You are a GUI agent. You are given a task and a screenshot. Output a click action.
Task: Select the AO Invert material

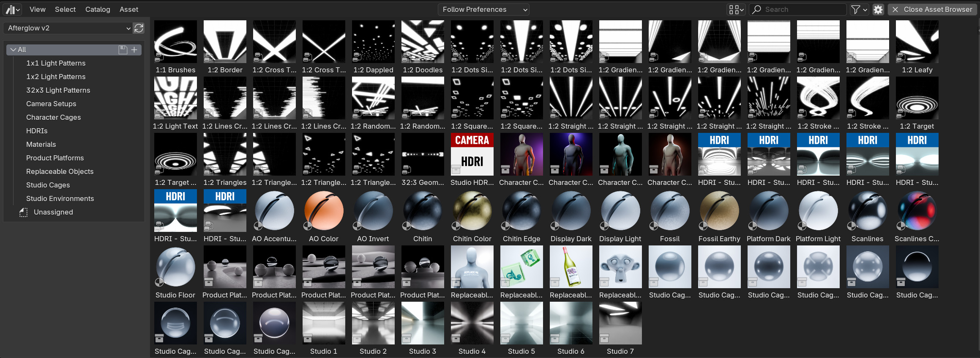click(373, 216)
